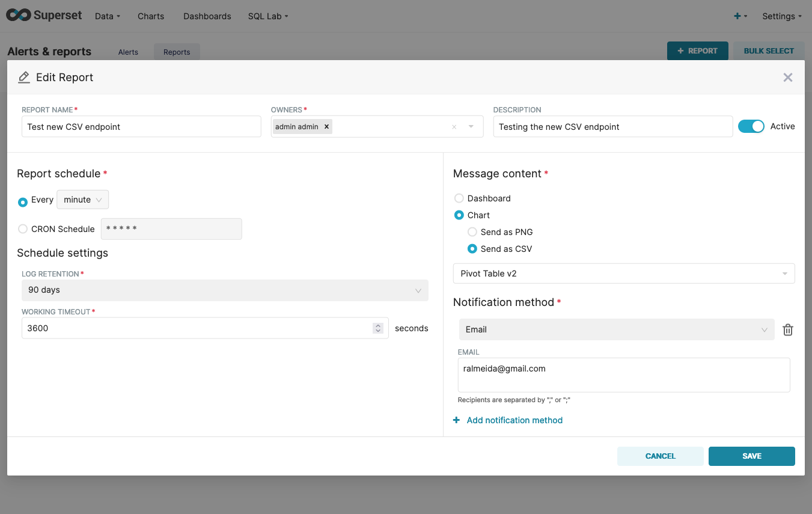This screenshot has height=514, width=812.
Task: Click the working timeout stepper arrows
Action: [x=378, y=328]
